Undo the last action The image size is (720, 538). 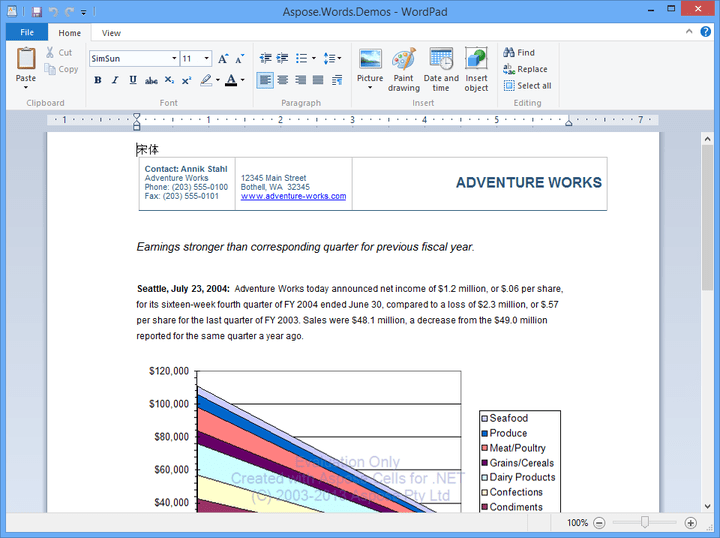point(53,11)
